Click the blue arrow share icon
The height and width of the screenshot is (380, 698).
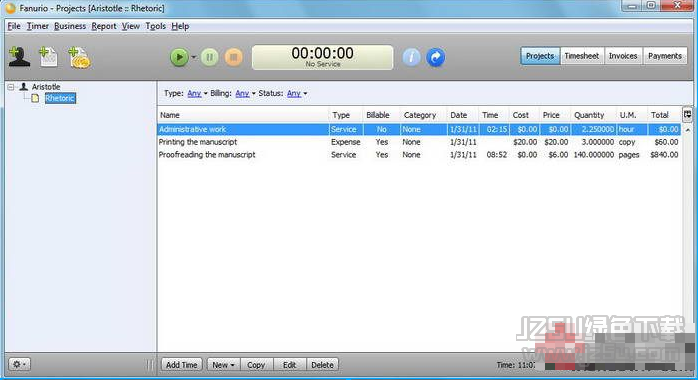coord(435,57)
